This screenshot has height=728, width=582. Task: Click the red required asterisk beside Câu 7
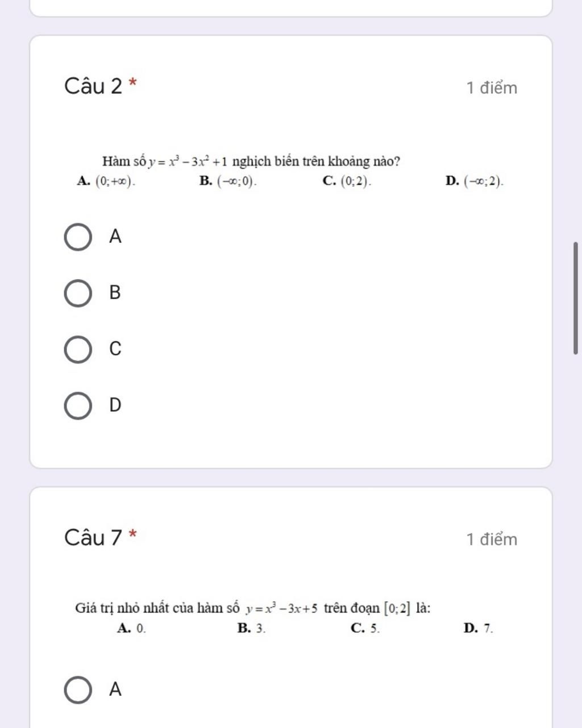click(133, 533)
